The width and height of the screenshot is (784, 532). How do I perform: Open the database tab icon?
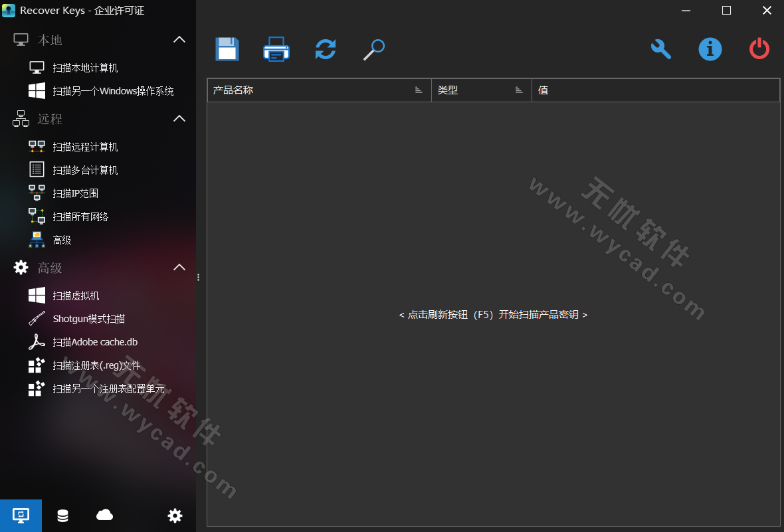point(62,515)
